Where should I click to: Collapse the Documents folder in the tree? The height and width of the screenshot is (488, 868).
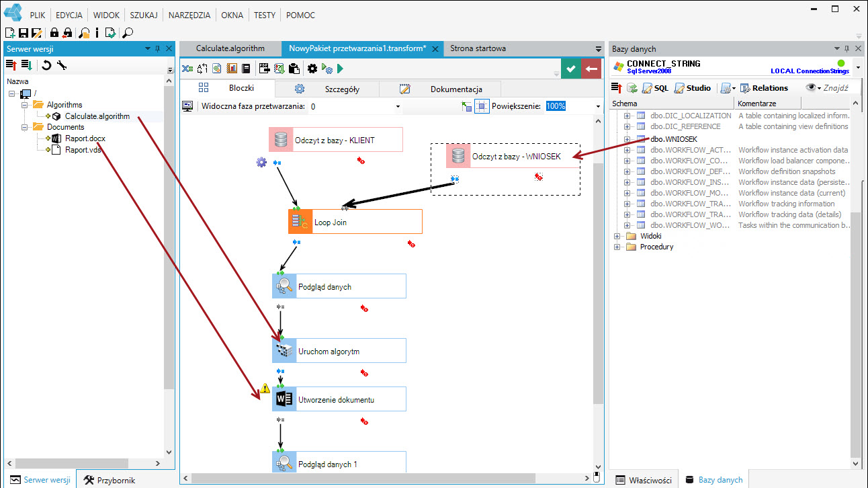[25, 127]
